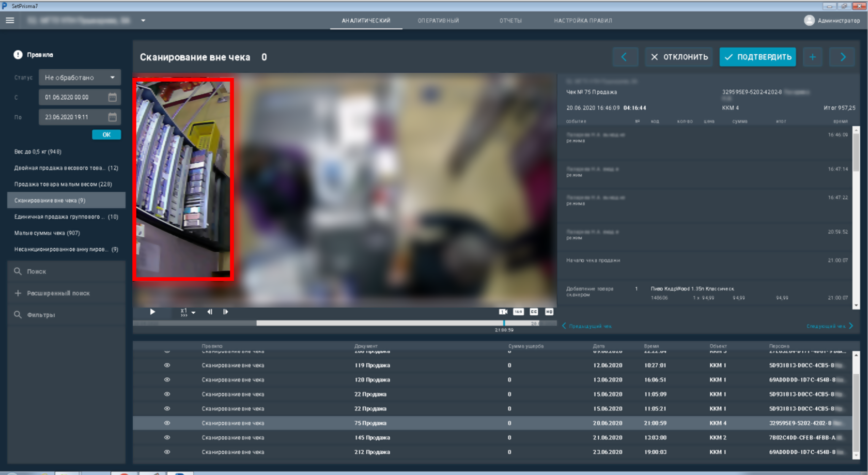Toggle eye icon for 212 Продажа row
The width and height of the screenshot is (868, 475).
[167, 452]
